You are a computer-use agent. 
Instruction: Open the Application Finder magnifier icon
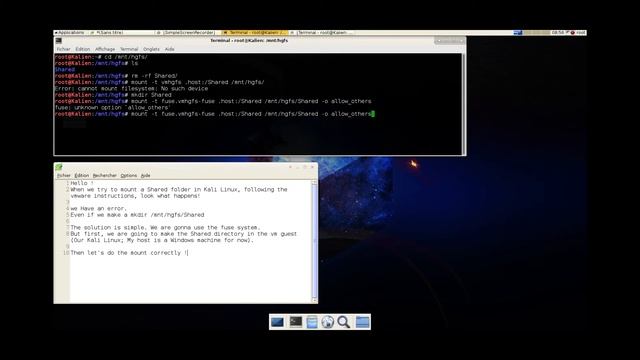[344, 322]
